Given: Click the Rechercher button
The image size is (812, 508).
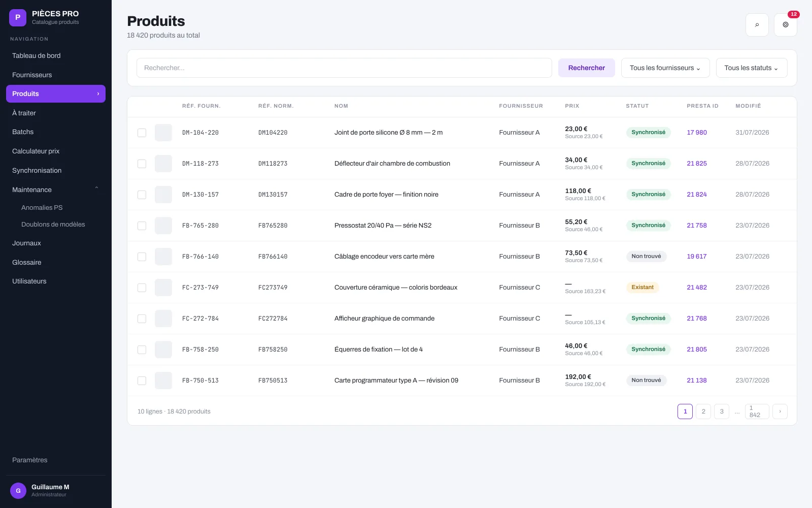Looking at the screenshot, I should pyautogui.click(x=587, y=68).
